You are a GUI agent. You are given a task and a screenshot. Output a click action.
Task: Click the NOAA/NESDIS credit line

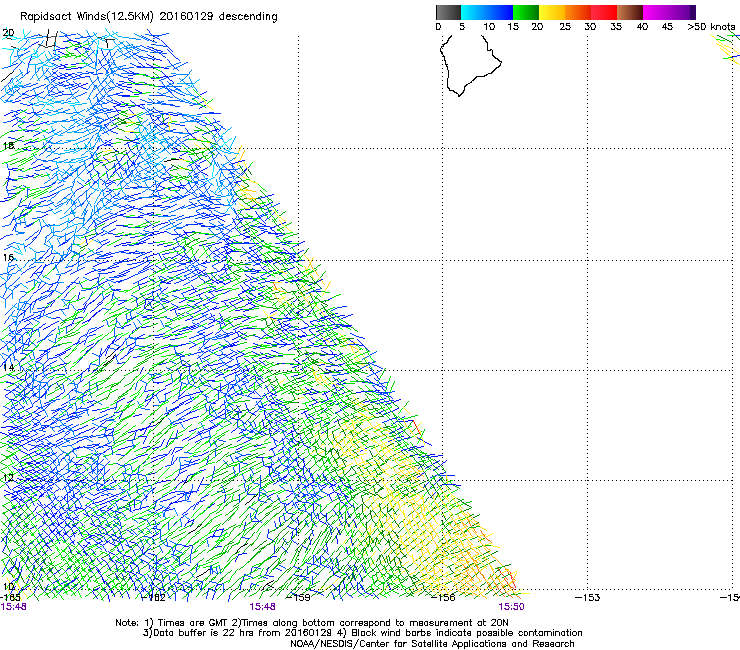432,644
